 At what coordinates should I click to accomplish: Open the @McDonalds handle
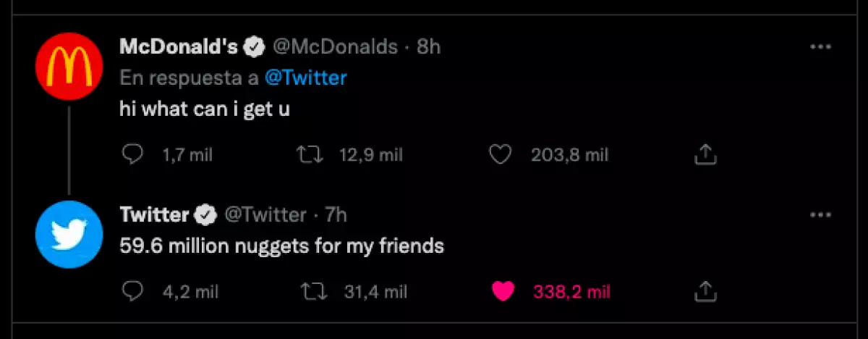[x=334, y=47]
